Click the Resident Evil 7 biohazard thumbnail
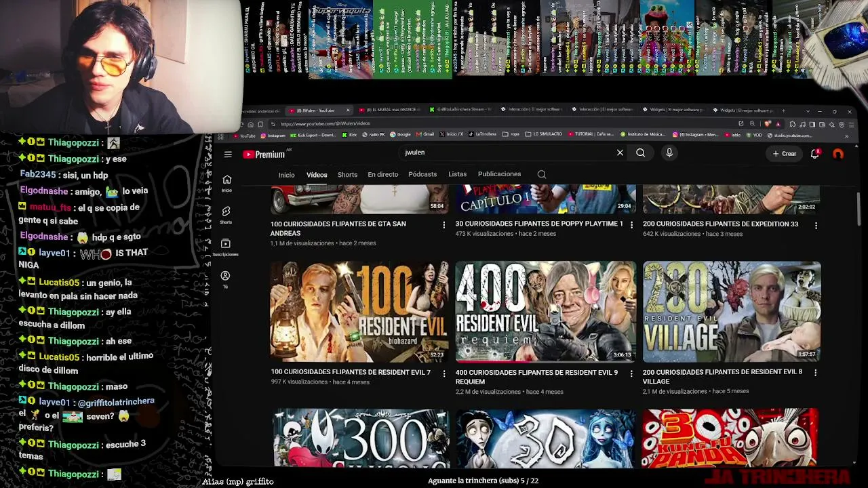Screen dimensions: 868x488 point(359,312)
